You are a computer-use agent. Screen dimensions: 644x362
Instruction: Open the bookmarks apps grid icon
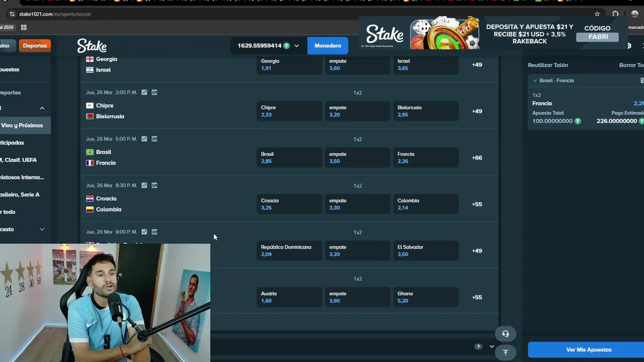pos(24,27)
